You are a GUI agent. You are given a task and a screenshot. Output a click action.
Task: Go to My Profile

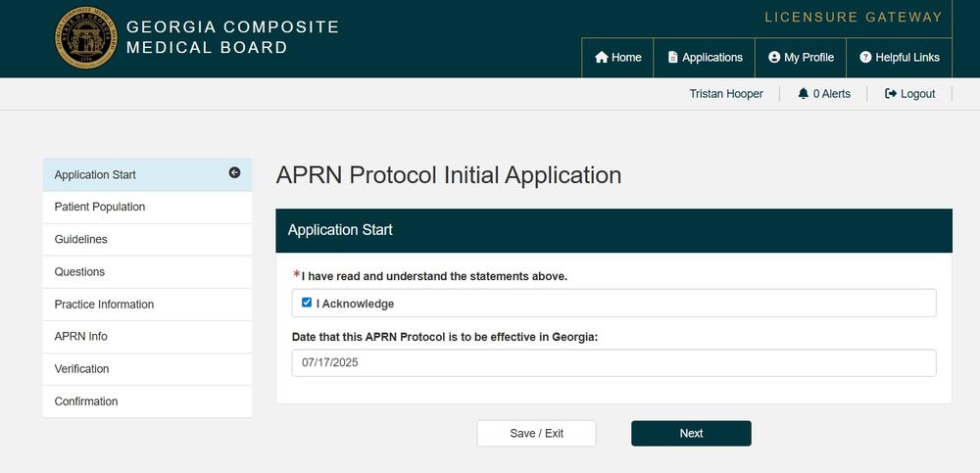(801, 58)
